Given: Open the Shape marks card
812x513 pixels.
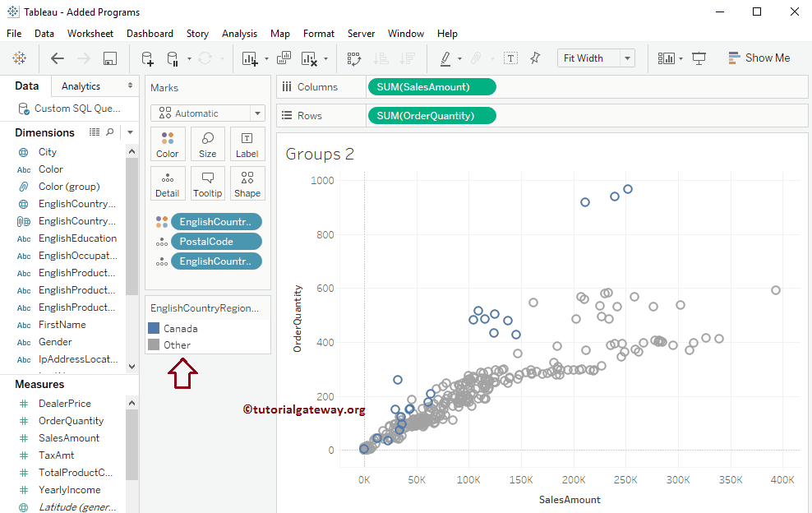Looking at the screenshot, I should (x=247, y=184).
